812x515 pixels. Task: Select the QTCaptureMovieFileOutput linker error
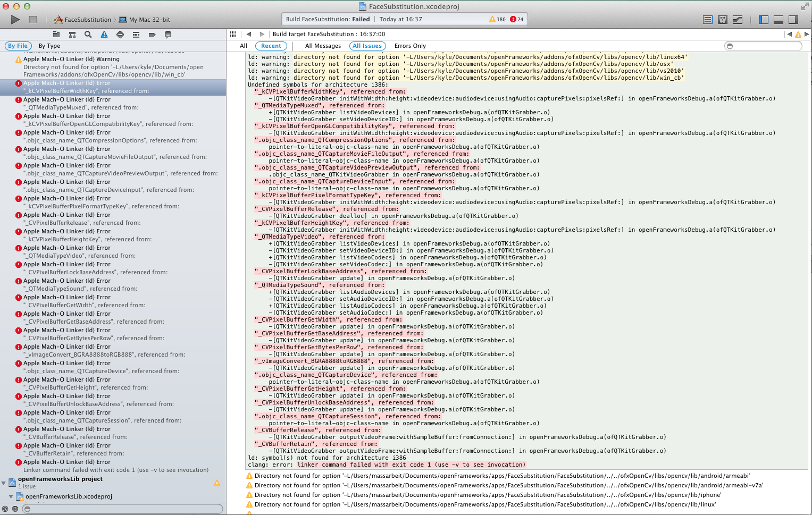(x=113, y=153)
